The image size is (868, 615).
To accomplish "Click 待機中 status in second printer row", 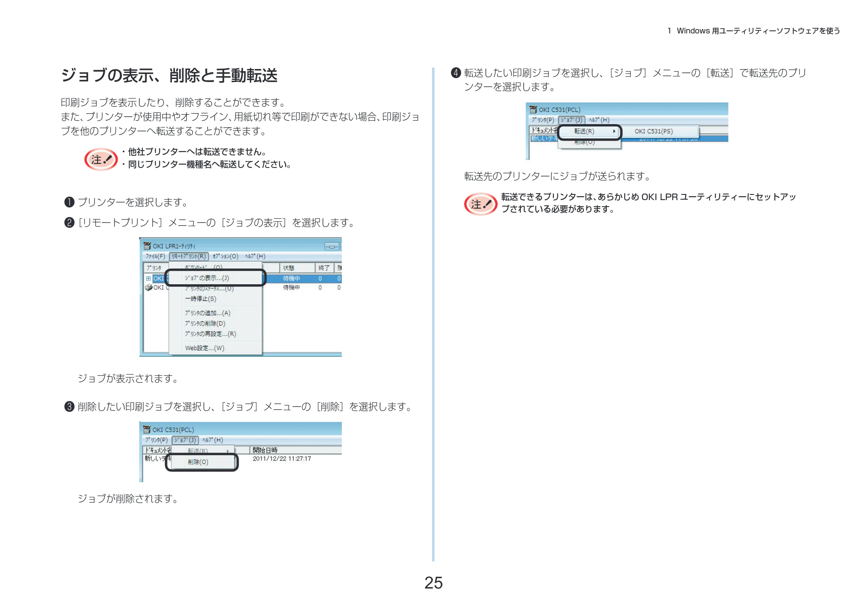I will click(291, 287).
